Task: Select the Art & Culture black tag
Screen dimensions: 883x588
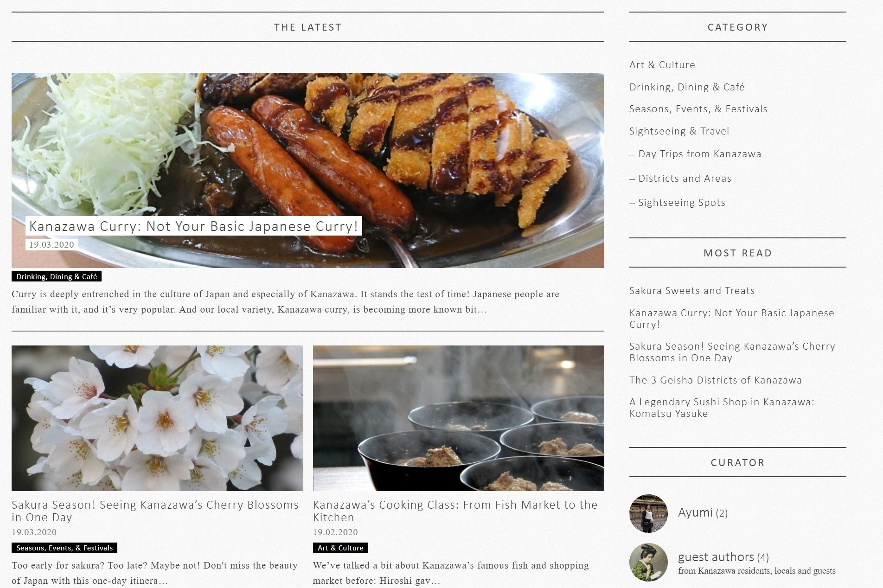Action: (340, 548)
